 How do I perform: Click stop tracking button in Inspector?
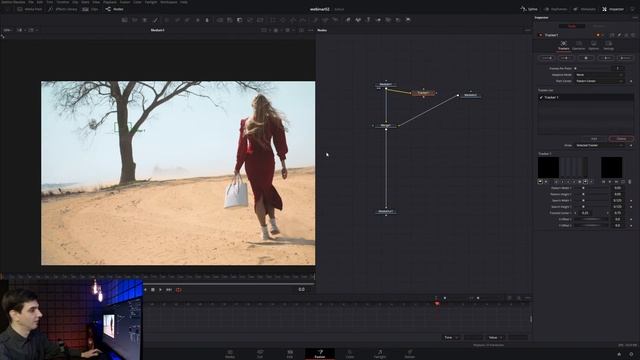[x=586, y=58]
